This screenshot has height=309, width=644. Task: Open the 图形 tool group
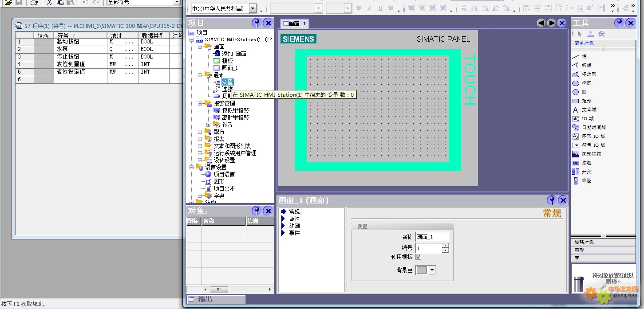tap(604, 250)
